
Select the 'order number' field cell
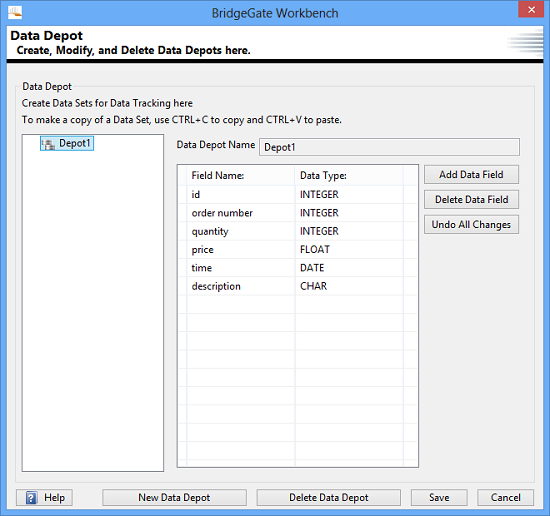tap(241, 213)
